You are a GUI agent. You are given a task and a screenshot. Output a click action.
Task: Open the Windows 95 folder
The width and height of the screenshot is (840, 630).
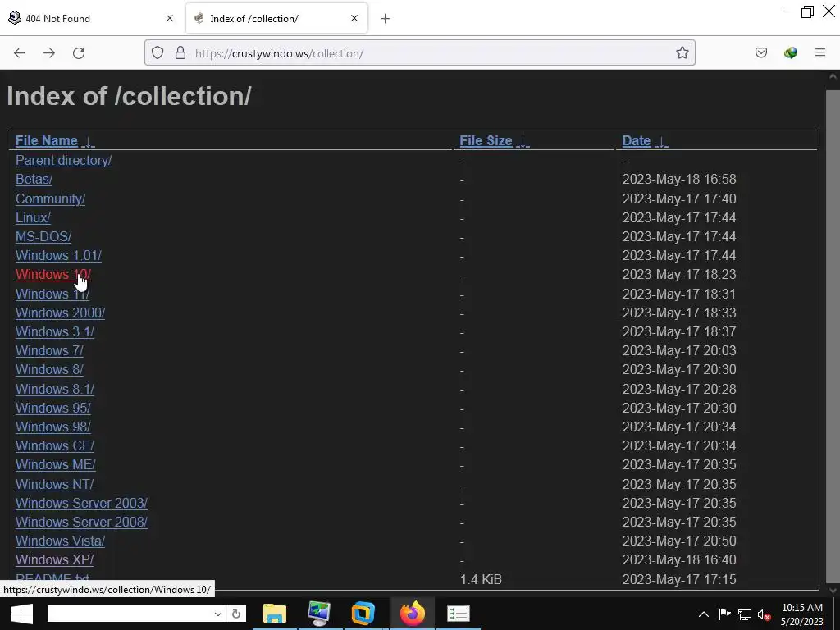pos(53,408)
